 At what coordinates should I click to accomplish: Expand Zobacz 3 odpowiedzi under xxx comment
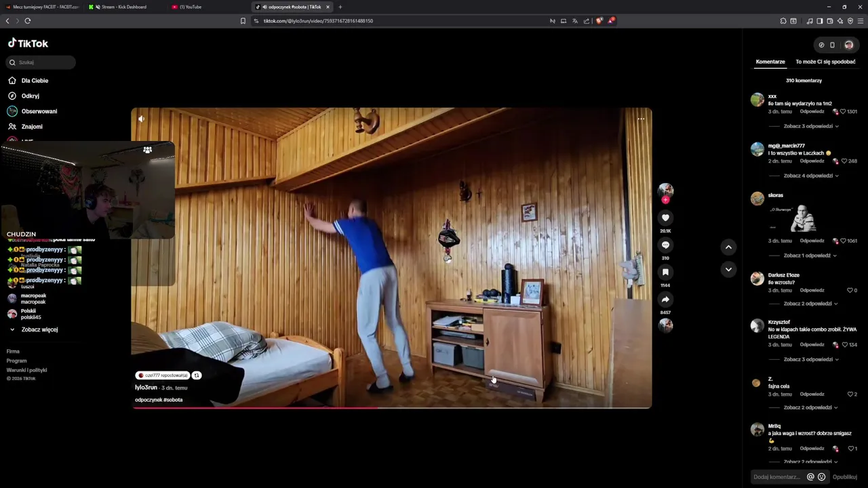pyautogui.click(x=811, y=126)
